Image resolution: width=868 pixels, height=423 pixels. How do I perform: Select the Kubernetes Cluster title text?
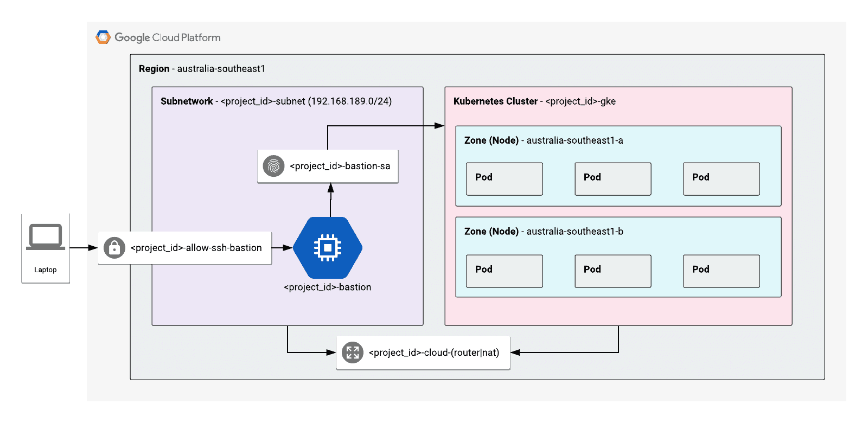click(x=534, y=101)
